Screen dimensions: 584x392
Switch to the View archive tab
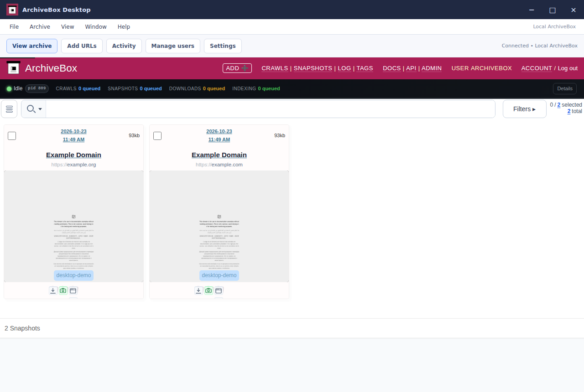(x=32, y=46)
